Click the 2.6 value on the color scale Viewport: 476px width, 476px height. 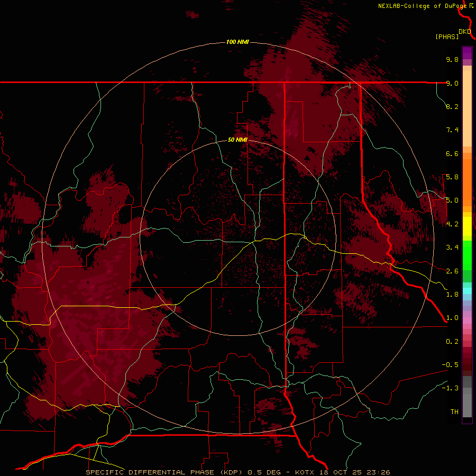452,271
